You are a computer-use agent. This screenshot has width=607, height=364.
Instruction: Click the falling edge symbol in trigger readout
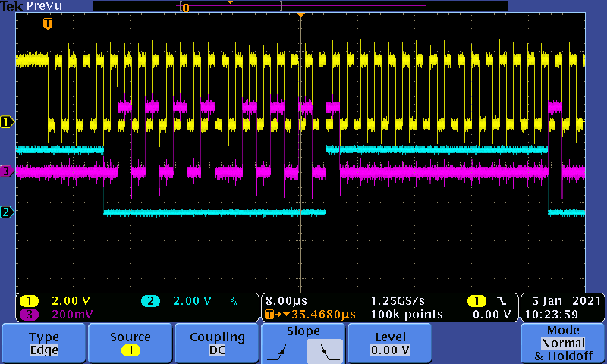[502, 300]
